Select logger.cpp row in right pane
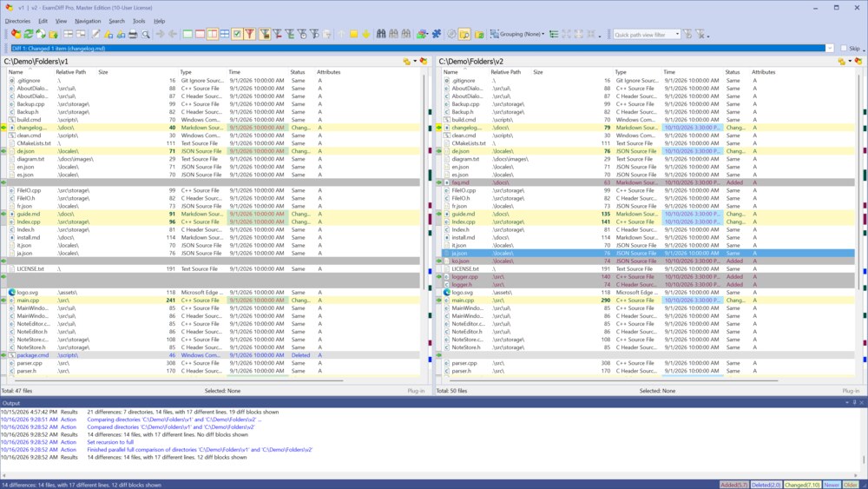 [x=648, y=277]
